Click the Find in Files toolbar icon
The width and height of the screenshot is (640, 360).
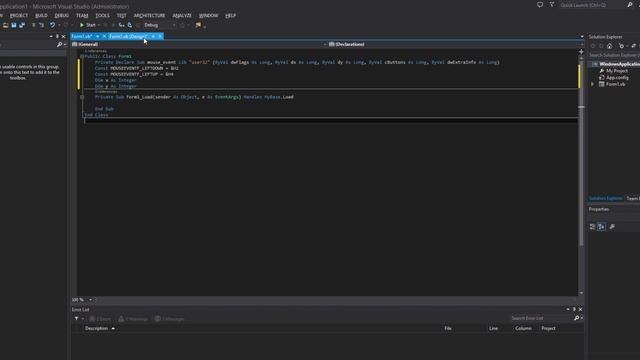tap(198, 25)
